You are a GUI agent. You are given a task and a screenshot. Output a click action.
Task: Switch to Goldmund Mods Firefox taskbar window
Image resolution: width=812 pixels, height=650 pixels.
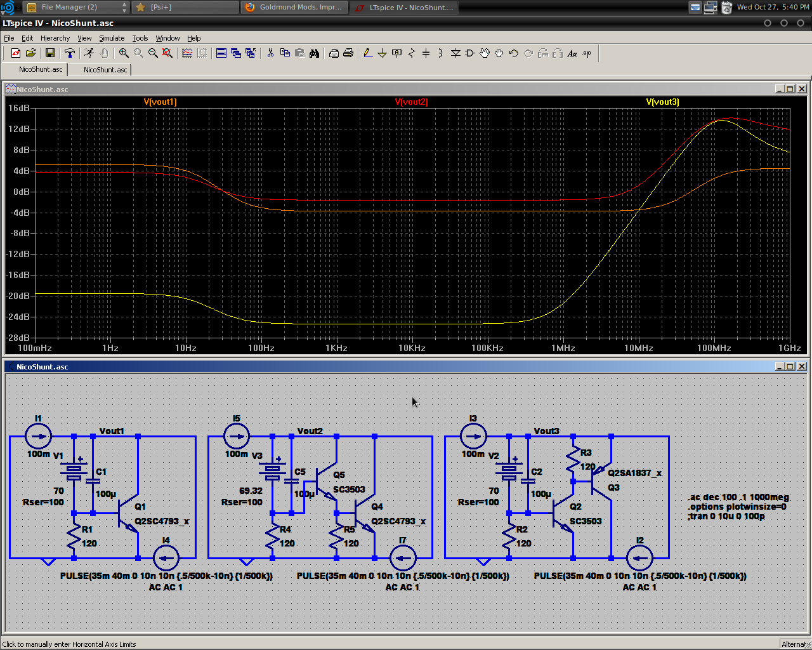tap(295, 7)
